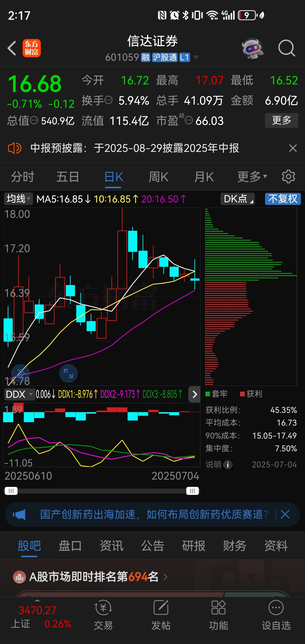
Task: Go back with the left arrow
Action: point(12,48)
